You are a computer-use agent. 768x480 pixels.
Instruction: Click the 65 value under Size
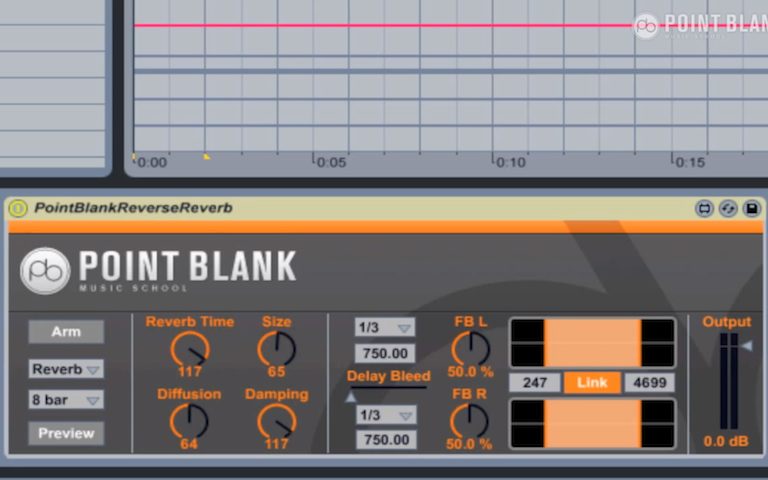point(276,371)
